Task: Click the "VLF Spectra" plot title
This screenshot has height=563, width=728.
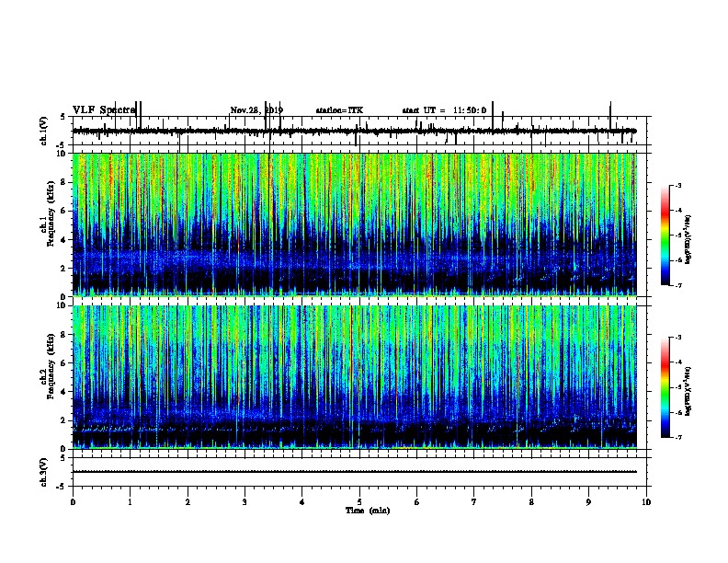Action: pyautogui.click(x=104, y=110)
